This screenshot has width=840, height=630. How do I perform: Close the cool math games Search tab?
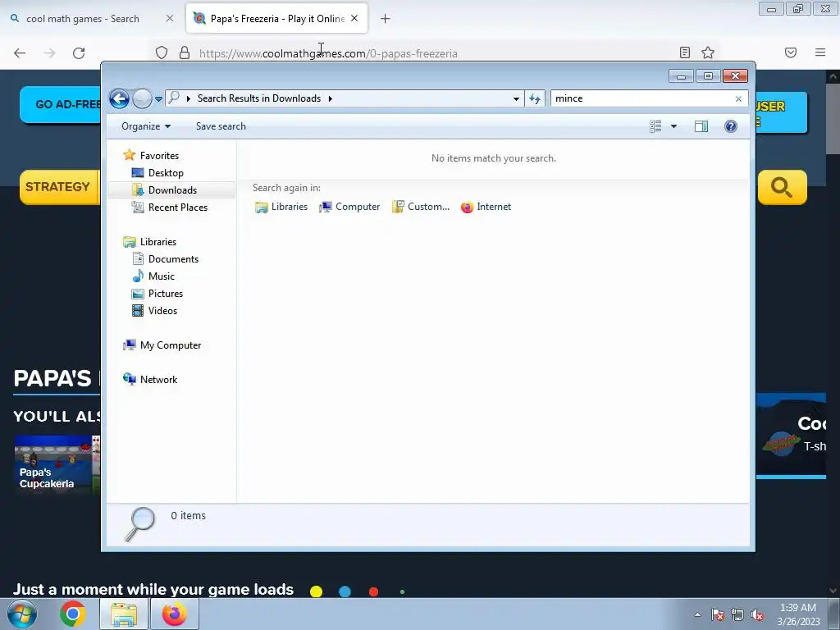pyautogui.click(x=170, y=19)
